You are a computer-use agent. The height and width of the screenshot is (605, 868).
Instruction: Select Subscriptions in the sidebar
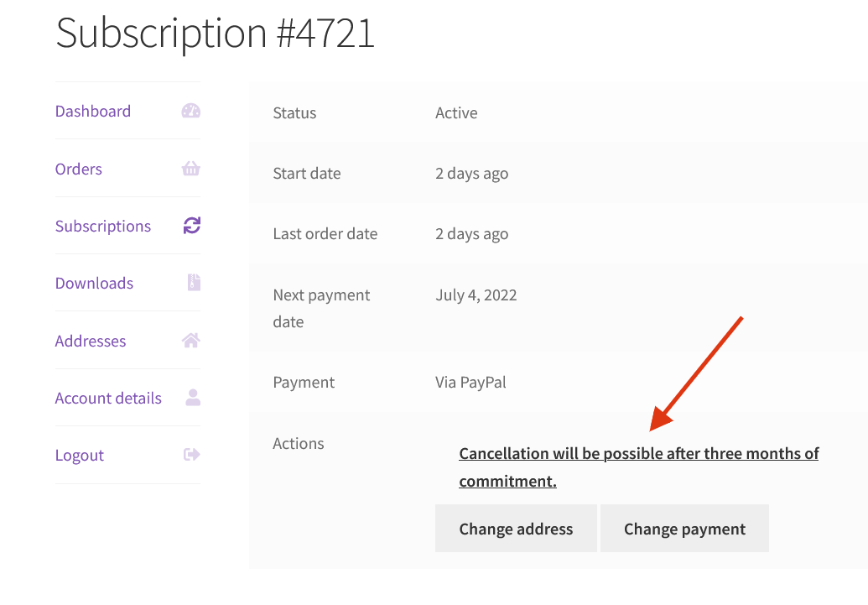(103, 226)
